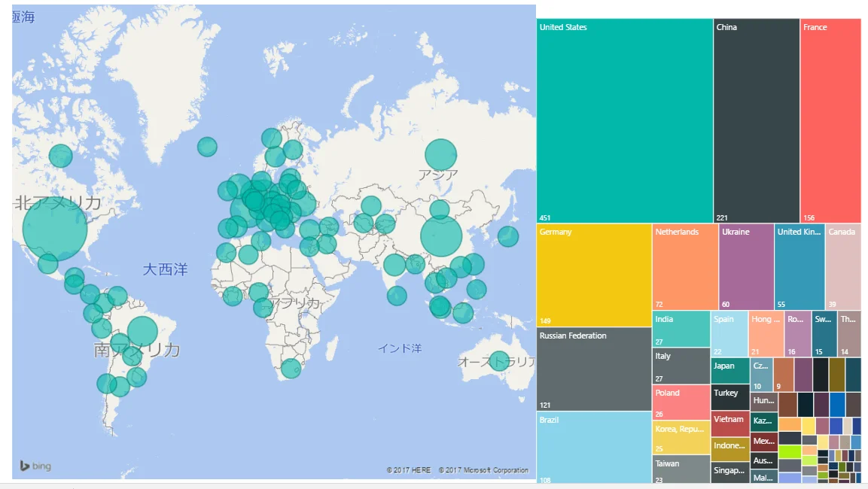Viewport: 868px width, 489px height.
Task: Select the map bubble over Mongolia
Action: (x=440, y=209)
